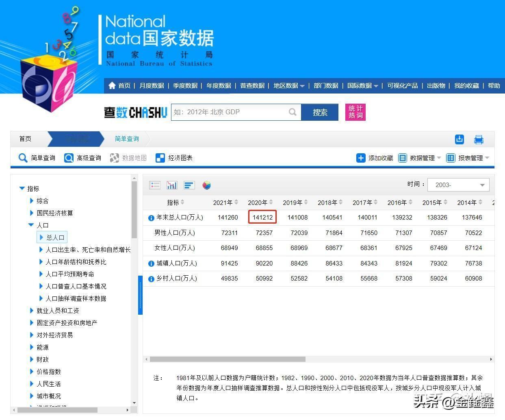505x420 pixels.
Task: Go to 月度数据 menu item
Action: coord(152,85)
